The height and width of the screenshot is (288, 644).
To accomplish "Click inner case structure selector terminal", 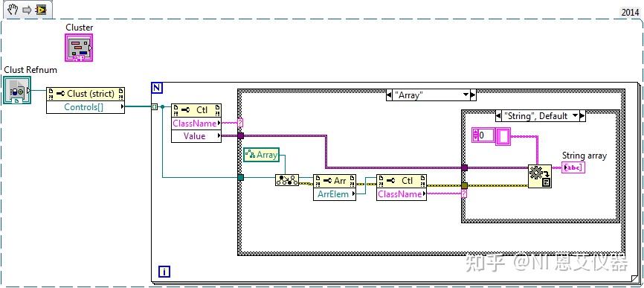I will tap(464, 193).
